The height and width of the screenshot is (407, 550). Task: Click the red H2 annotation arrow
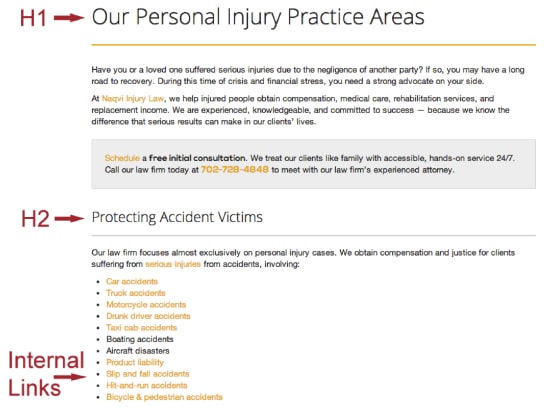(69, 219)
